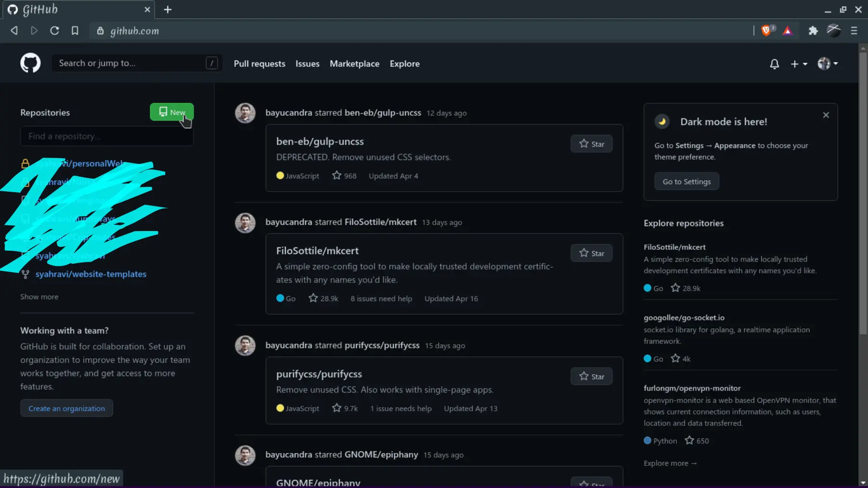Open Explore
This screenshot has width=868, height=488.
(404, 63)
